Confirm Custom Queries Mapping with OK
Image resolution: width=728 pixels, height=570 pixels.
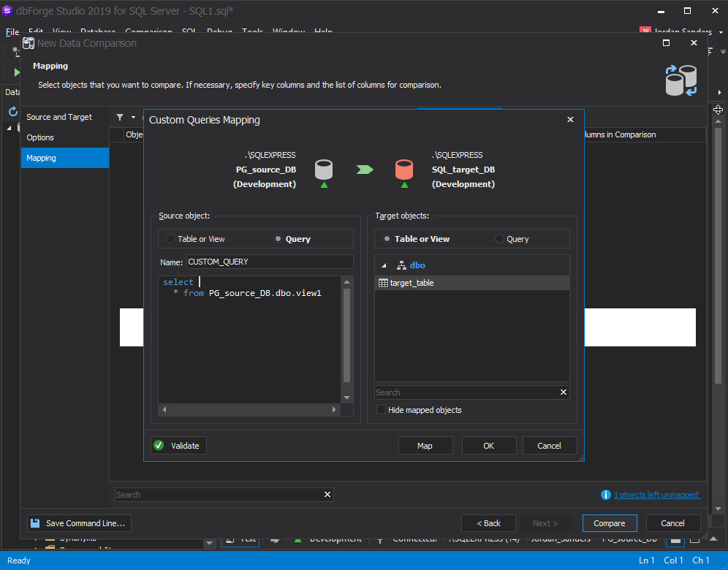489,446
